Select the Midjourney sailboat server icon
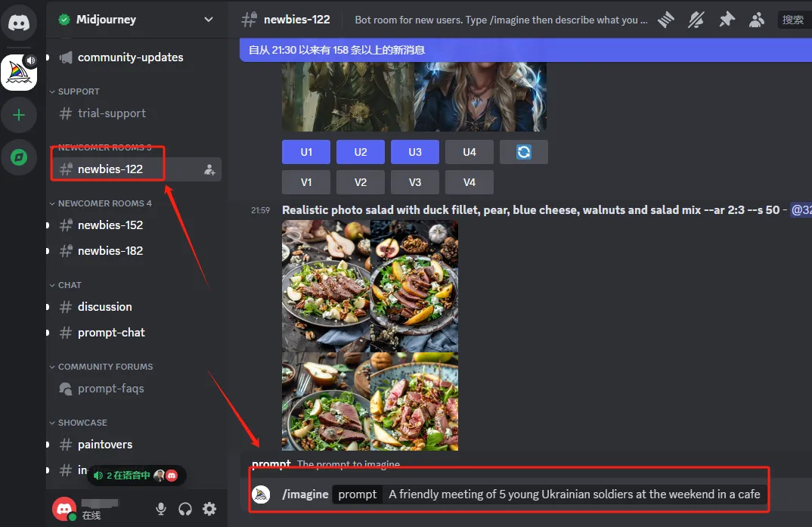Viewport: 812px width, 527px height. (19, 73)
